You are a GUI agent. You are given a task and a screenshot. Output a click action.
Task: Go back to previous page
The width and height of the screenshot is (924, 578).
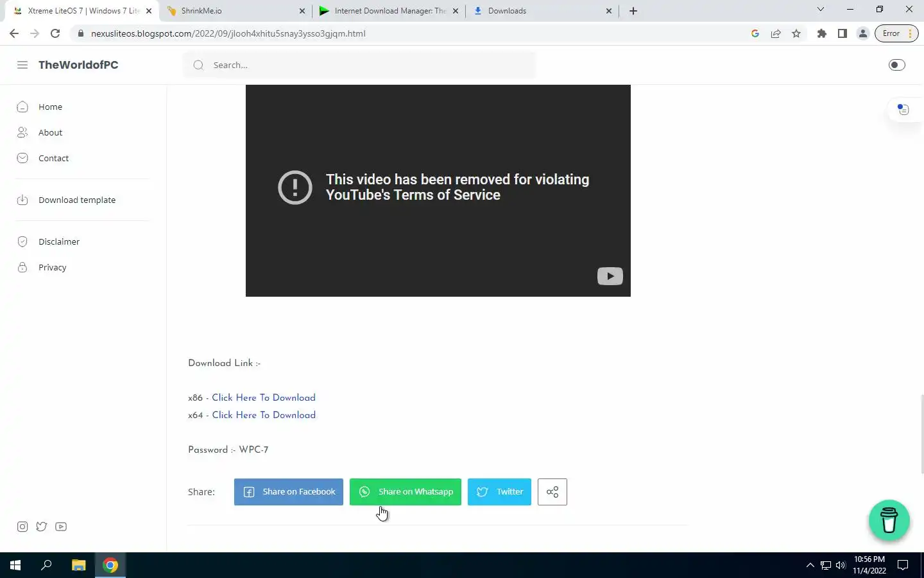click(x=14, y=33)
